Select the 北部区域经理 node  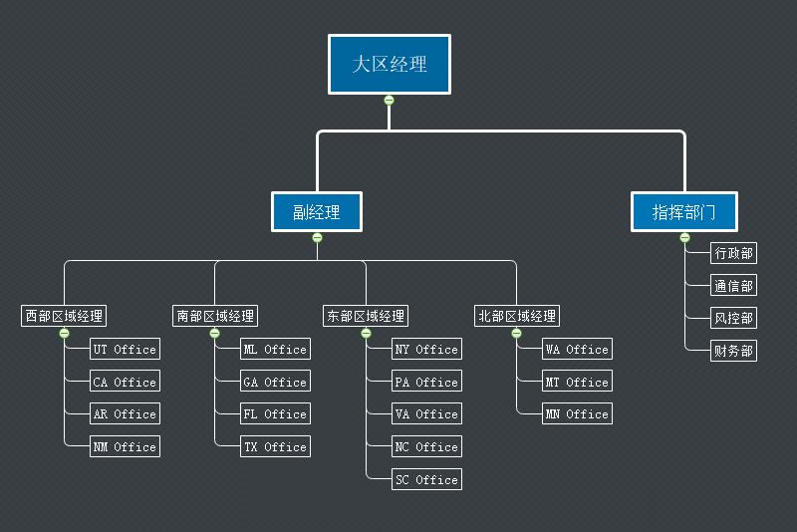click(x=517, y=316)
